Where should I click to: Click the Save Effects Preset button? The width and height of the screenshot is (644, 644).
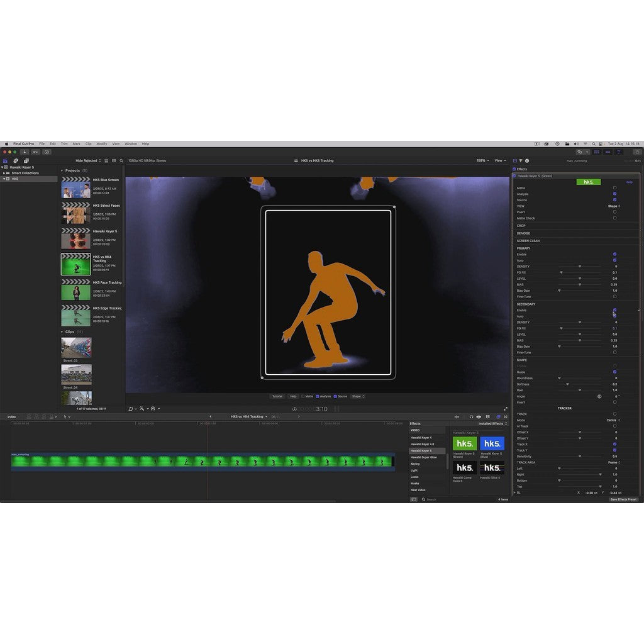[x=623, y=499]
